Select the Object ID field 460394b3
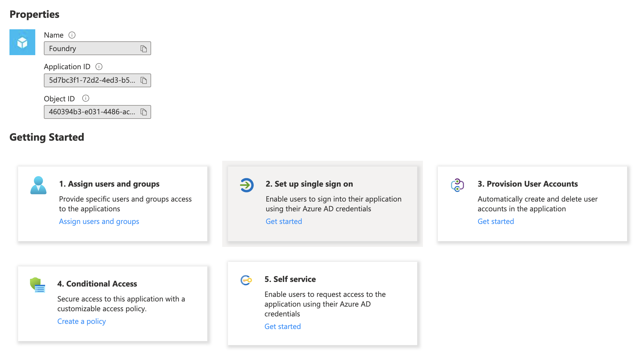 click(97, 112)
